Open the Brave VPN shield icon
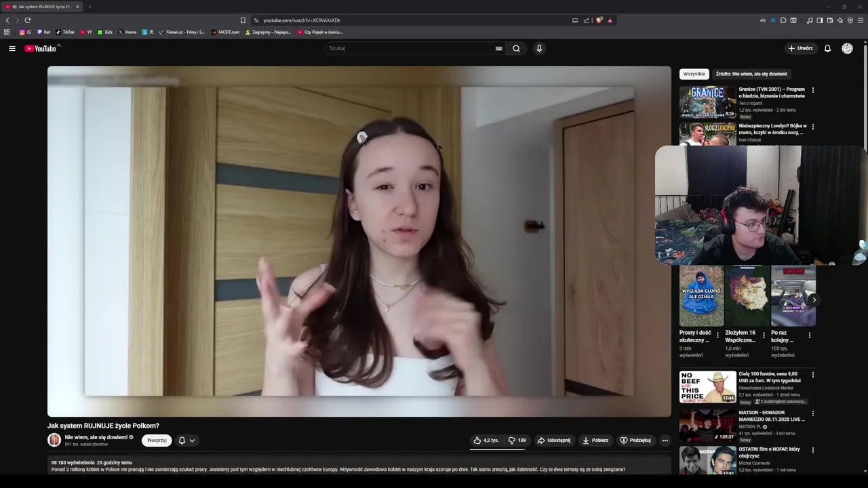 tap(850, 20)
